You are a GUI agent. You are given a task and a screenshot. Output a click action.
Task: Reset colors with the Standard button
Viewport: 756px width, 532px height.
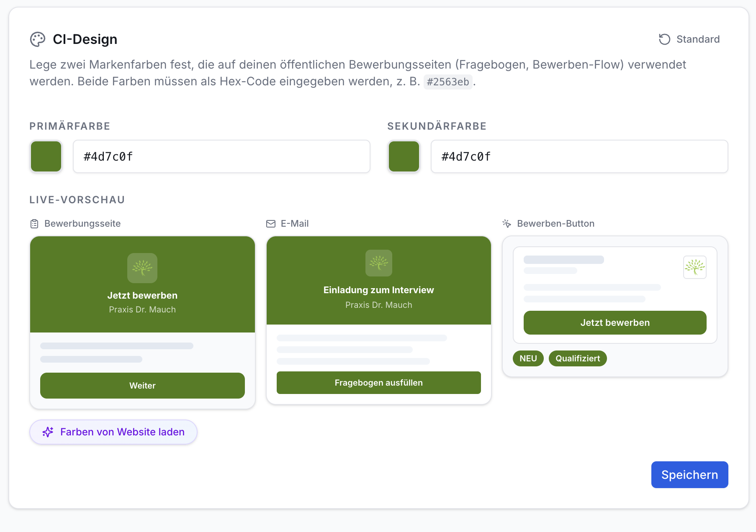[x=689, y=39]
